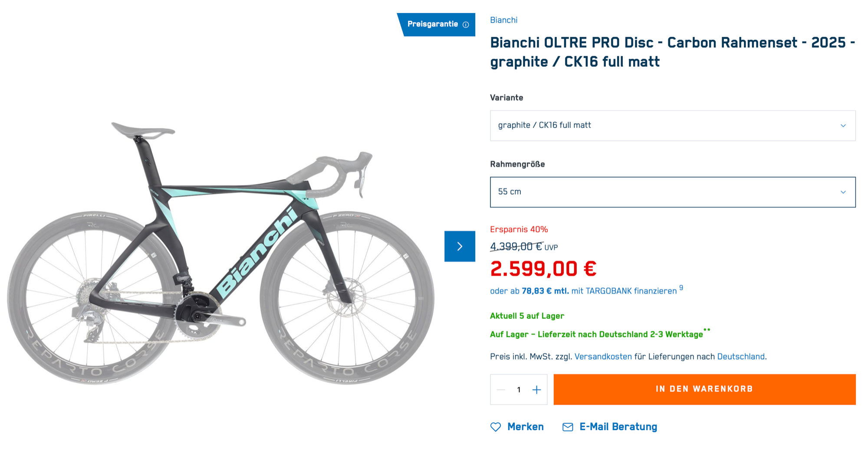Open the Bianchi brand link

tap(503, 20)
